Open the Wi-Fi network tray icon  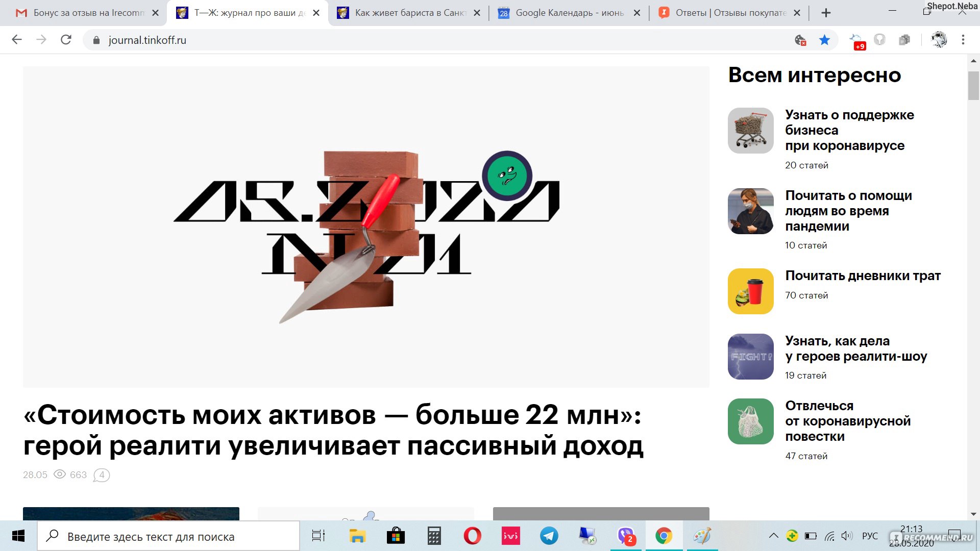829,536
